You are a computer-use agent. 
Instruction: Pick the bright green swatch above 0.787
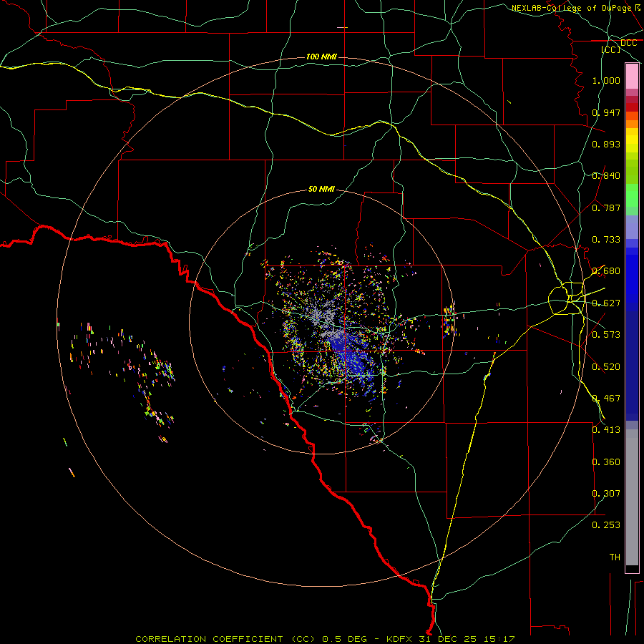[632, 195]
